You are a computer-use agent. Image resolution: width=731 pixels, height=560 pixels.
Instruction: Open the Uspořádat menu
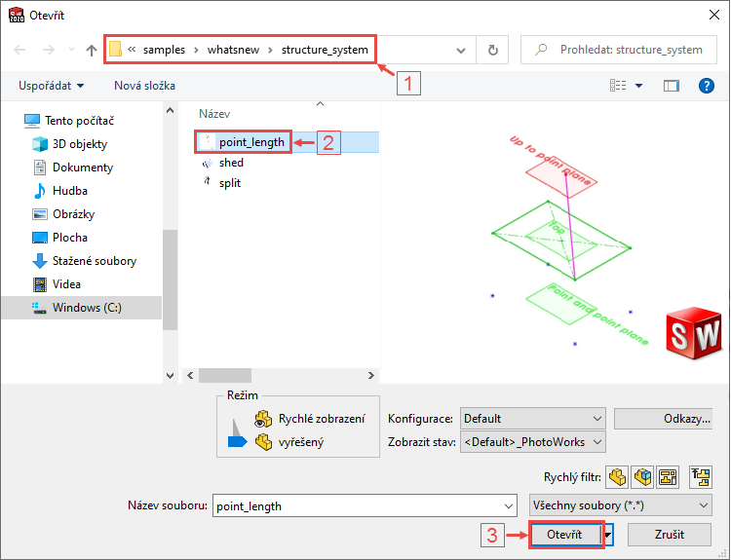[52, 86]
